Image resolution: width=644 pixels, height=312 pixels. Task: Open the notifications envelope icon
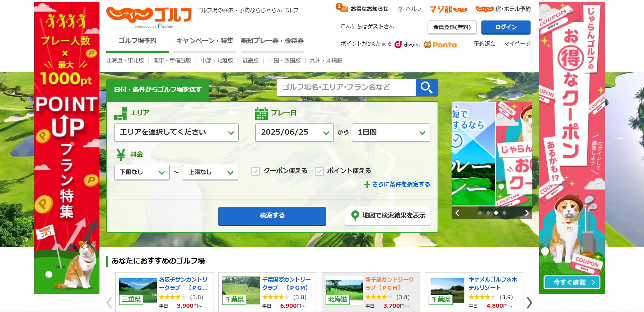coord(342,8)
